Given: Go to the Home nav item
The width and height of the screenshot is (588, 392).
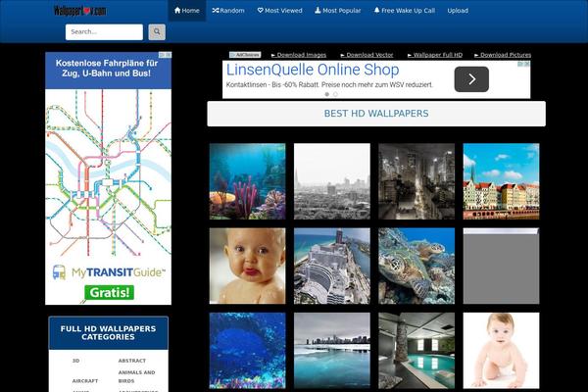Looking at the screenshot, I should pos(187,11).
